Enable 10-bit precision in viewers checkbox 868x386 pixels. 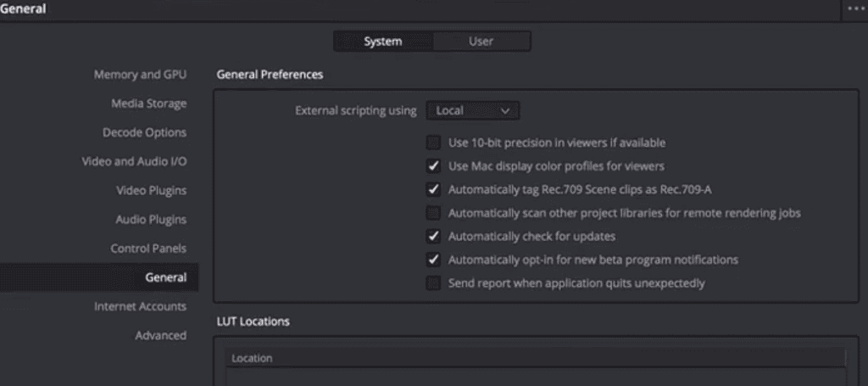(433, 143)
